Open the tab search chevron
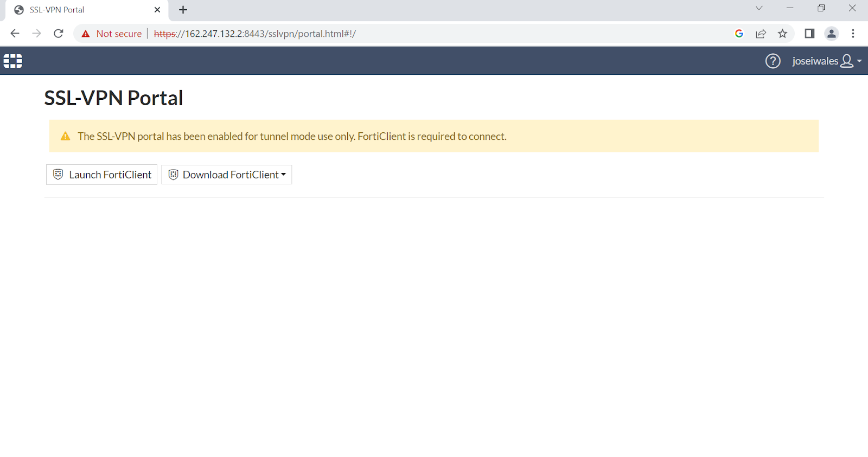The width and height of the screenshot is (868, 457). click(x=759, y=8)
